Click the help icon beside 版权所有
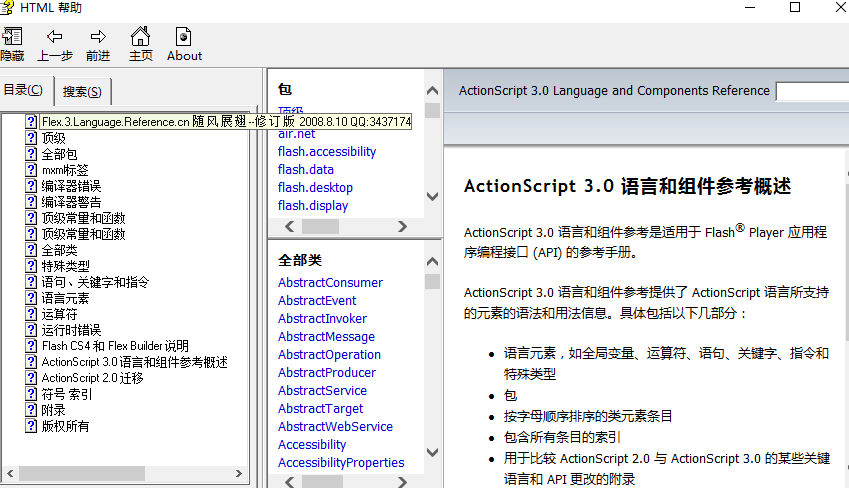Image resolution: width=849 pixels, height=488 pixels. coord(31,426)
